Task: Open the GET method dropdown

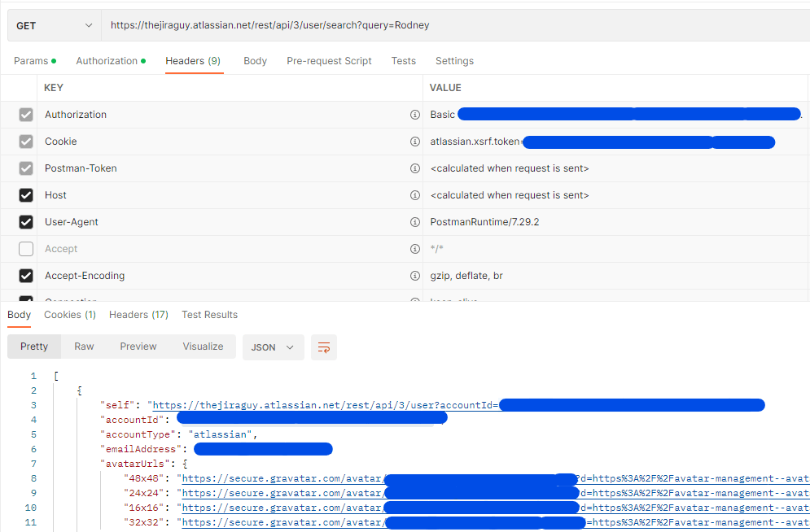Action: (54, 25)
